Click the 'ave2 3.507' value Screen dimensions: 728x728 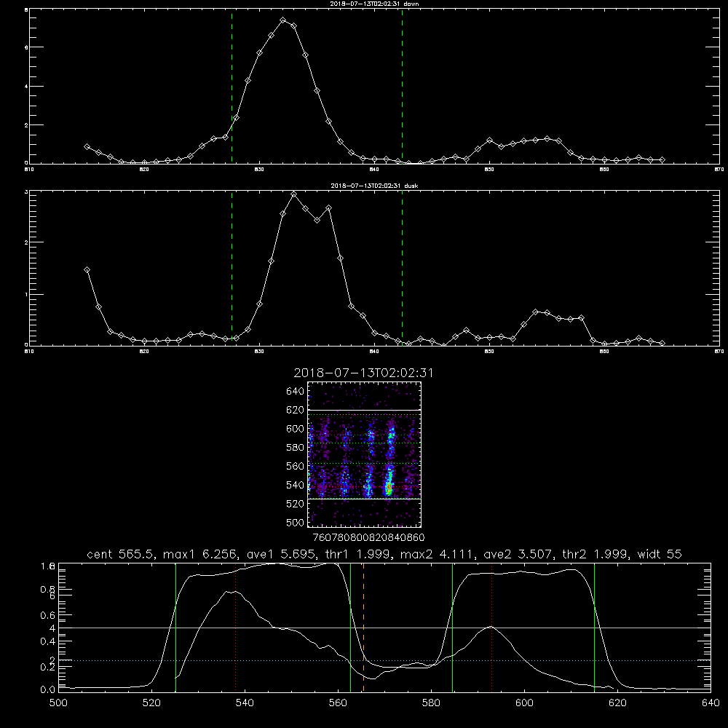[x=518, y=554]
